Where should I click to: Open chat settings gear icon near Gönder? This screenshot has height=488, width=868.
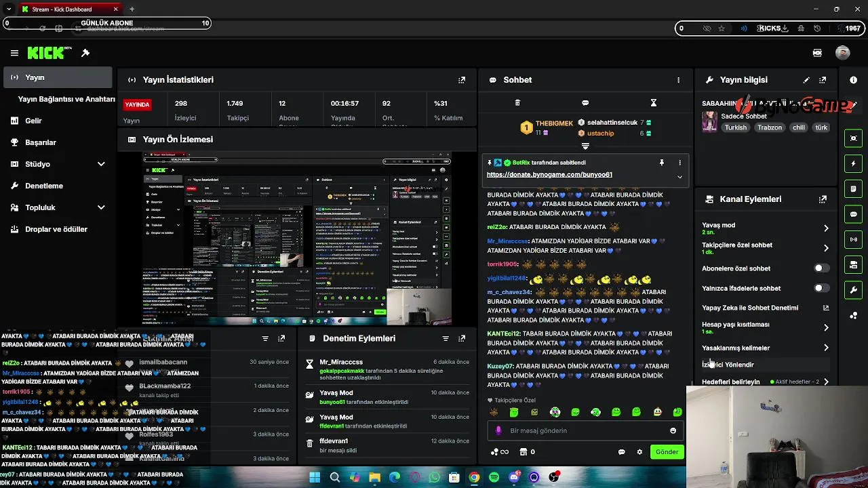pos(639,452)
